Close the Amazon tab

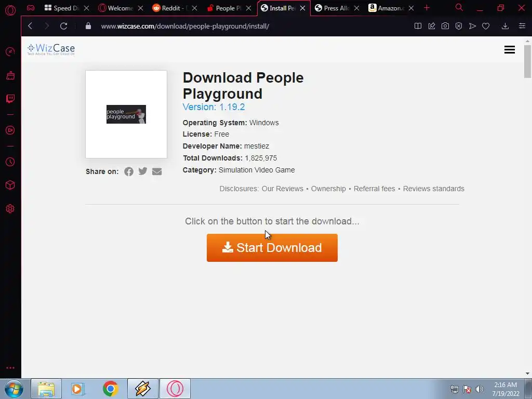(x=411, y=8)
